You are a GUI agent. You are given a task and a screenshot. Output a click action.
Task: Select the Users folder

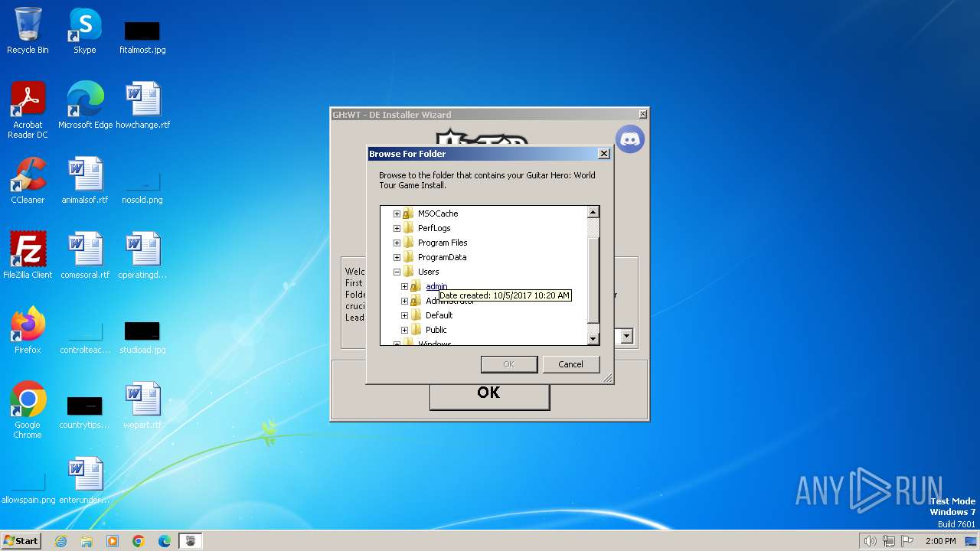tap(428, 272)
